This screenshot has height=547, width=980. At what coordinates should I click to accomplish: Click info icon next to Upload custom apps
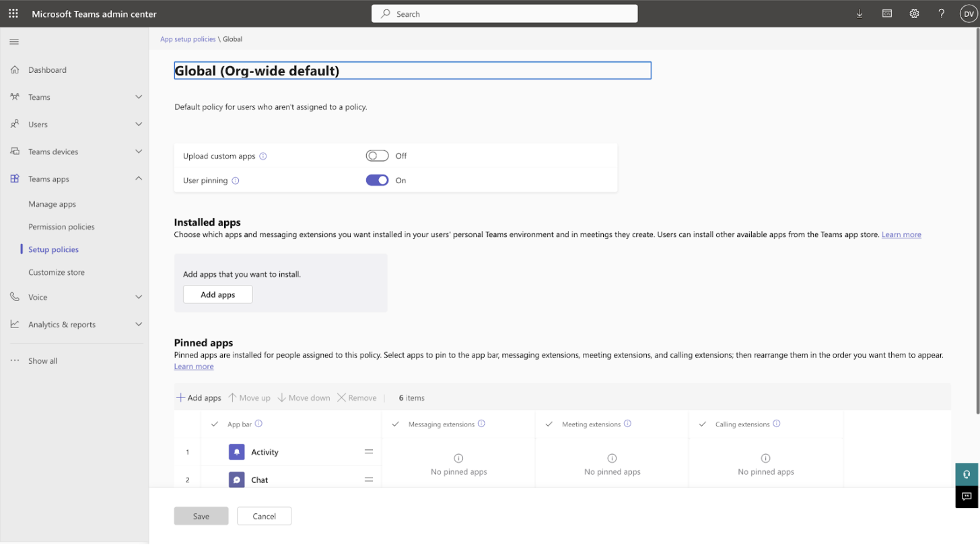263,156
